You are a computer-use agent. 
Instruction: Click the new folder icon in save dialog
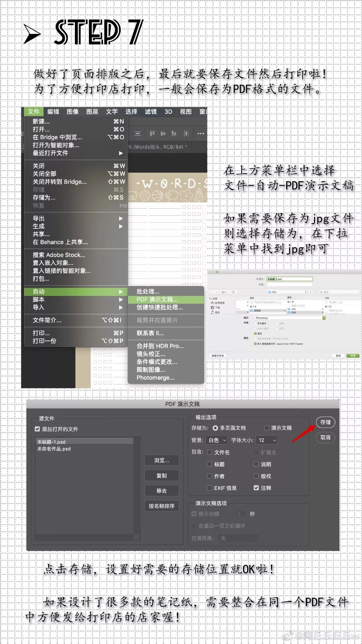pos(233,292)
